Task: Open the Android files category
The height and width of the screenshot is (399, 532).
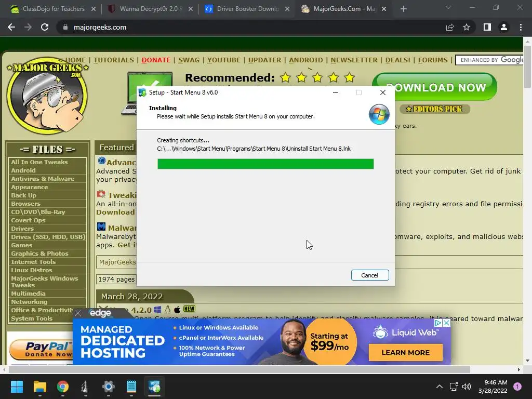Action: click(x=23, y=170)
